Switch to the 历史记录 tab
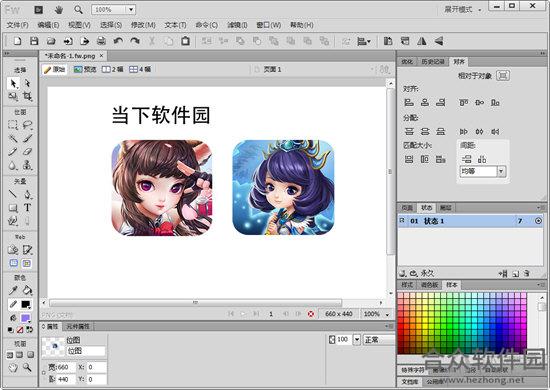The width and height of the screenshot is (550, 390). (433, 62)
